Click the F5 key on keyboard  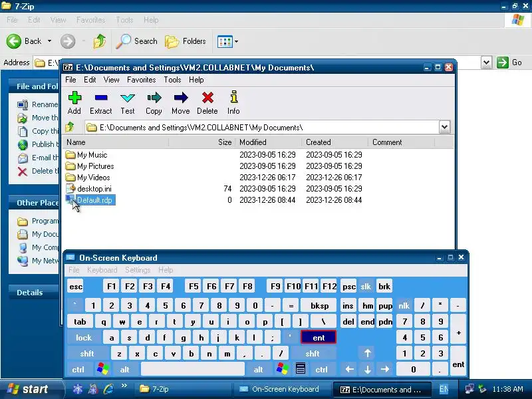(x=194, y=287)
